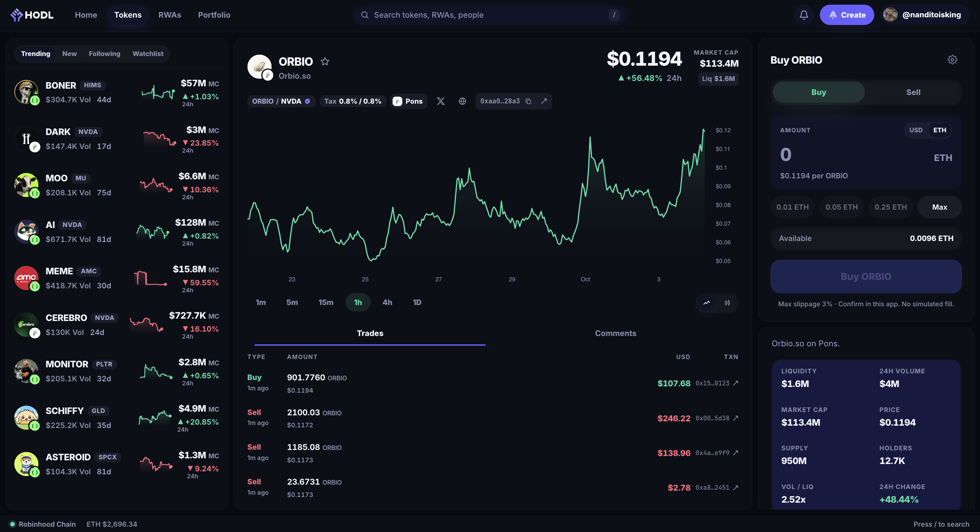Switch chart to candlestick view

click(x=727, y=303)
